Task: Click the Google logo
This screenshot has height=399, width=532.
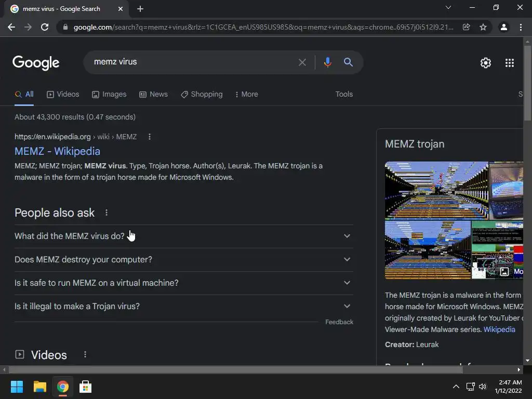Action: tap(36, 63)
